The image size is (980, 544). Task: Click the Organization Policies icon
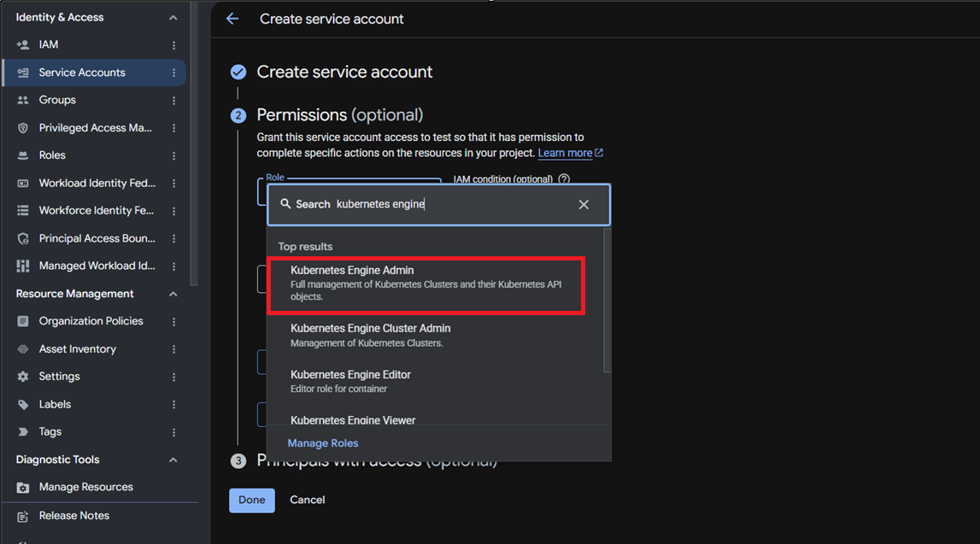(x=23, y=321)
